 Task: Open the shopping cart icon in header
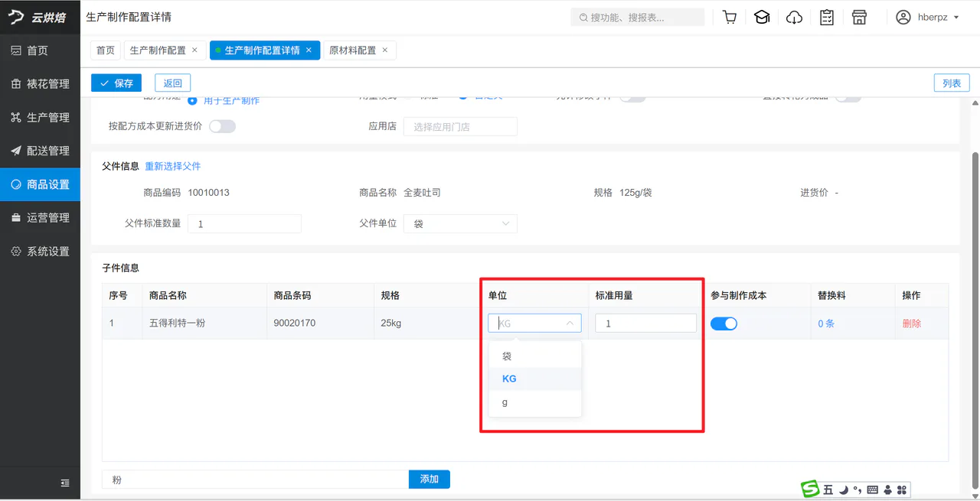click(730, 17)
